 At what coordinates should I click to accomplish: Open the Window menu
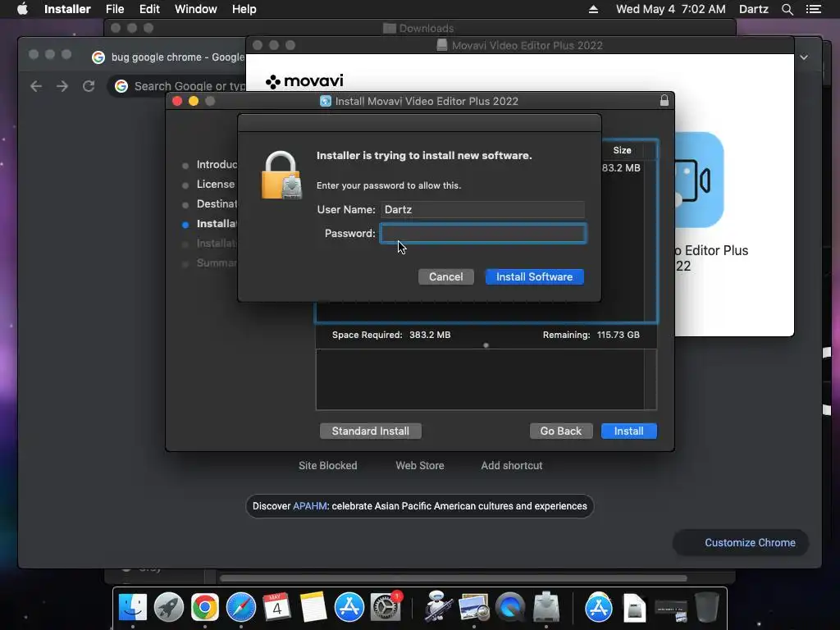click(x=195, y=9)
